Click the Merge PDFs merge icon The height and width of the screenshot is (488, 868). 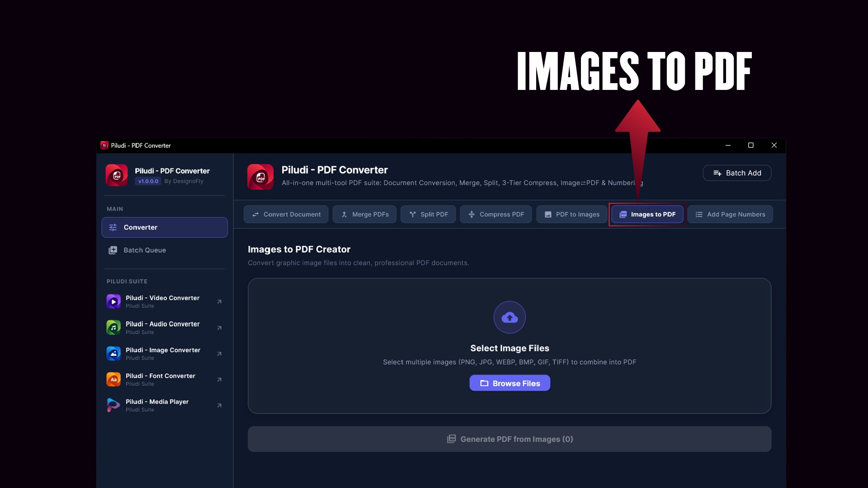[x=344, y=214]
